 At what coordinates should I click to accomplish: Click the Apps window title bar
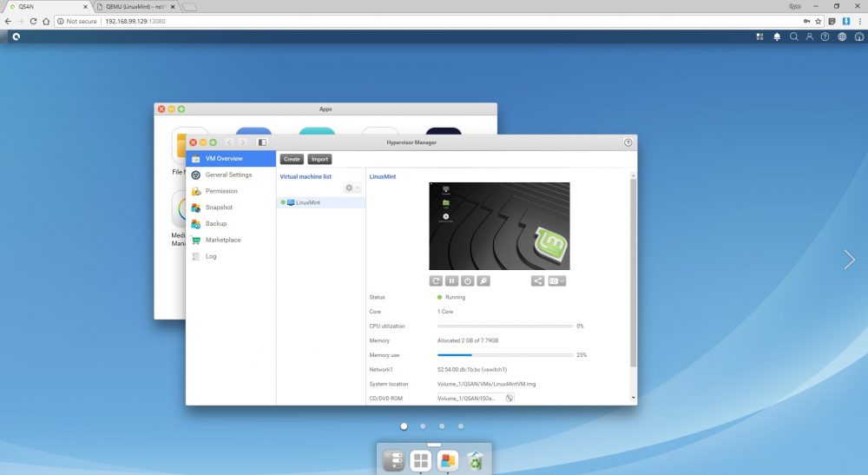pos(325,109)
